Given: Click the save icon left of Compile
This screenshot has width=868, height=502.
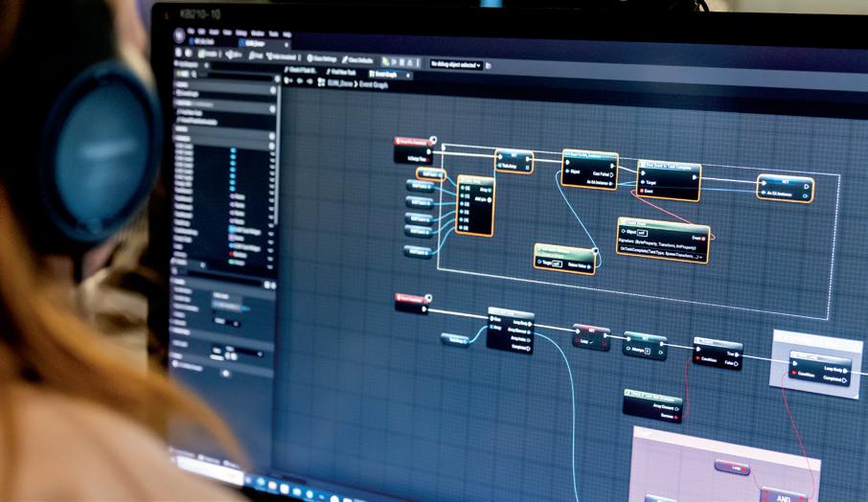Looking at the screenshot, I should pyautogui.click(x=180, y=53).
